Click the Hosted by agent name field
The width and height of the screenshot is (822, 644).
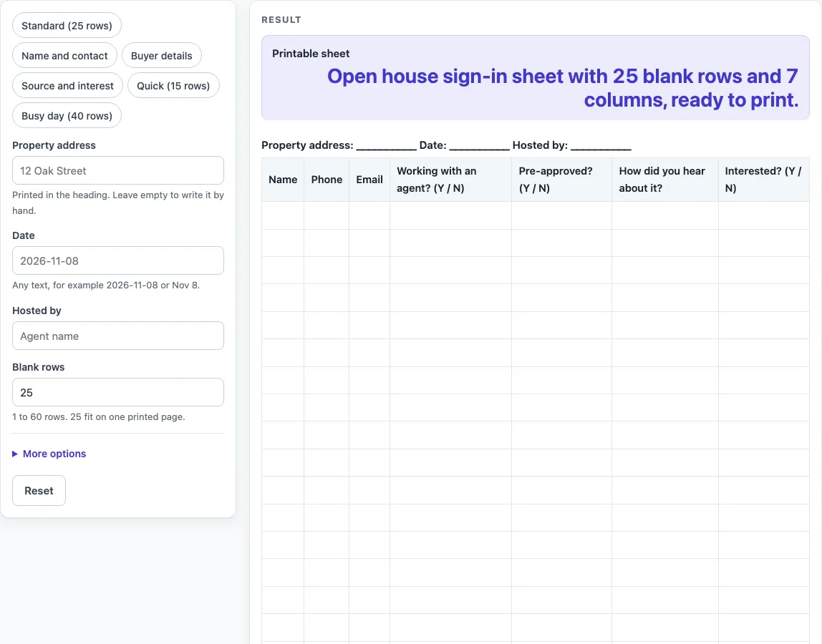pyautogui.click(x=118, y=336)
